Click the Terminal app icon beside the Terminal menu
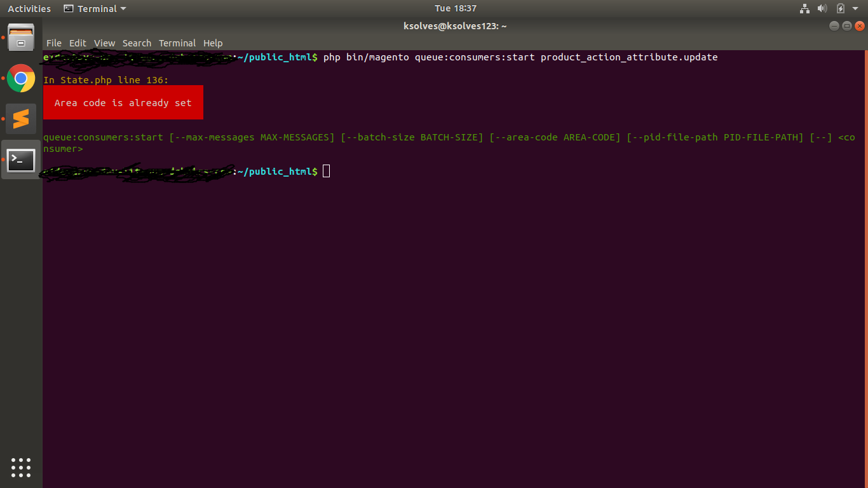Image resolution: width=868 pixels, height=488 pixels. pos(68,8)
